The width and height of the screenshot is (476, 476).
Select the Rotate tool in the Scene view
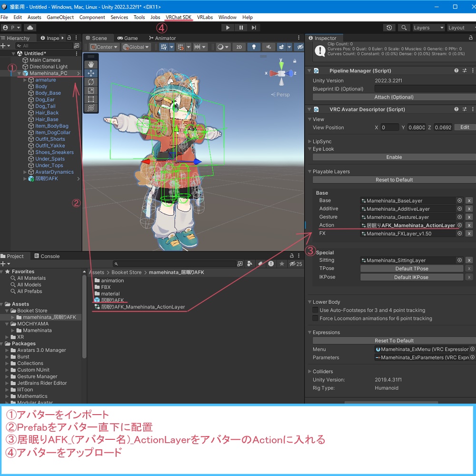click(90, 81)
